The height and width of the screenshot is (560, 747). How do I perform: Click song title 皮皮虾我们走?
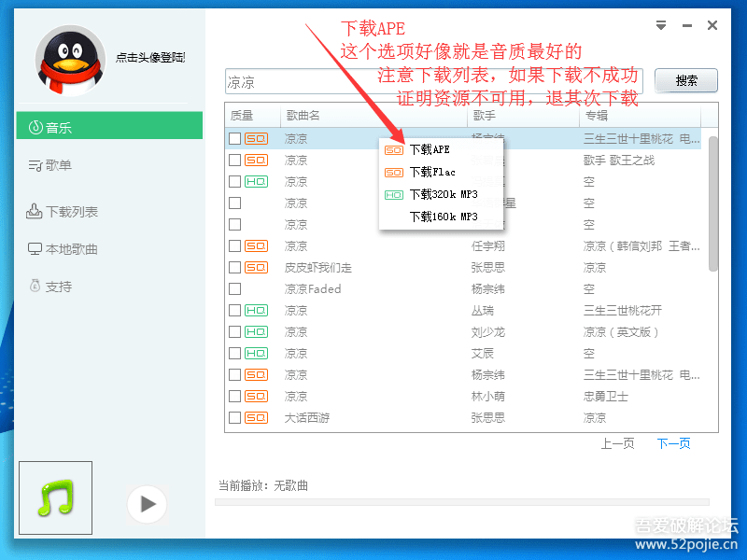(317, 268)
